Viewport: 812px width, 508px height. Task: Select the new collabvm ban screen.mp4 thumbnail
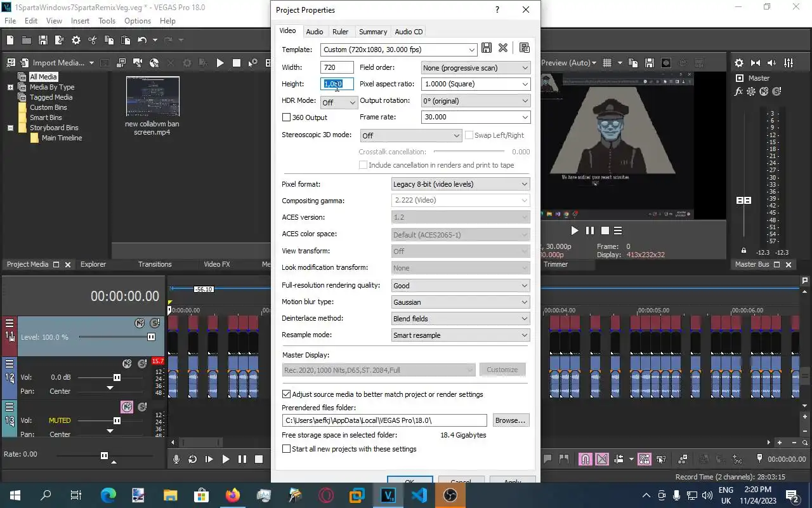click(152, 97)
